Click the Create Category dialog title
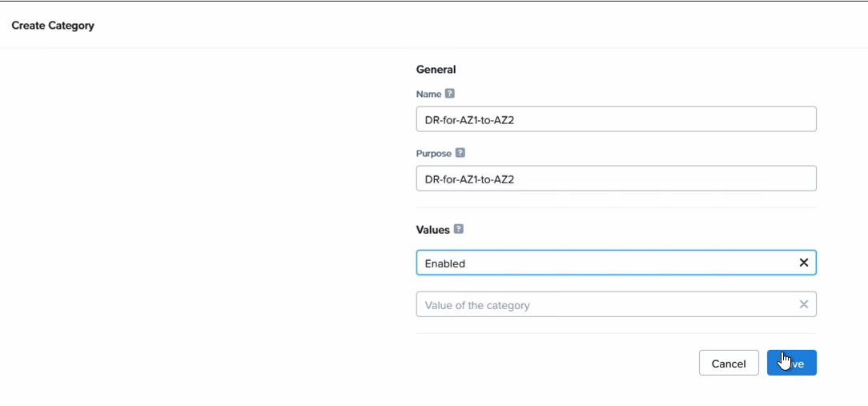 coord(53,26)
